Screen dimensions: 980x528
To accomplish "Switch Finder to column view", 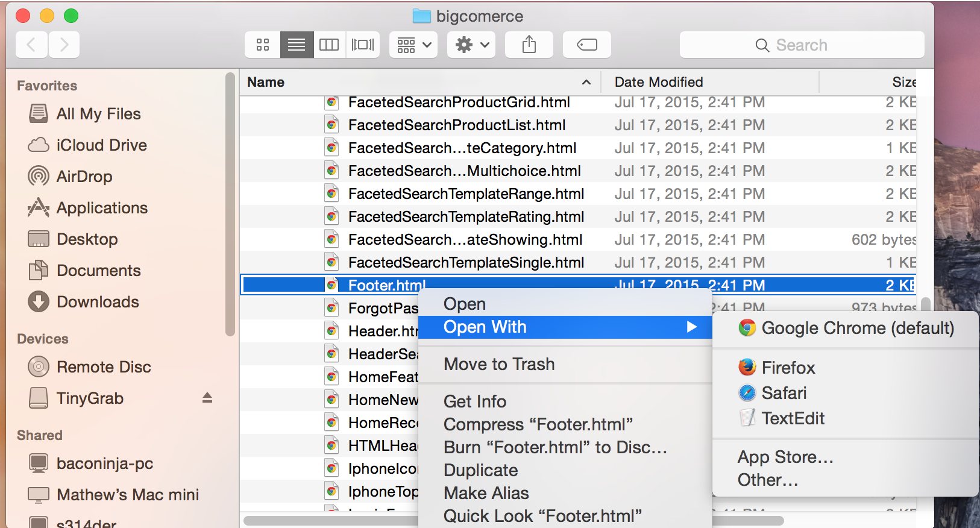I will click(329, 45).
